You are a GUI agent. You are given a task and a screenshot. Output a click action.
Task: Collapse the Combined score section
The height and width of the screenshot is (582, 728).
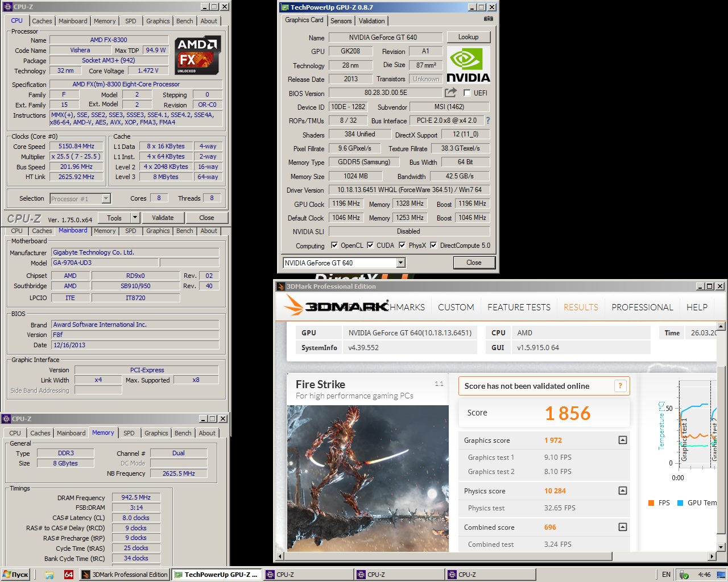pos(623,527)
